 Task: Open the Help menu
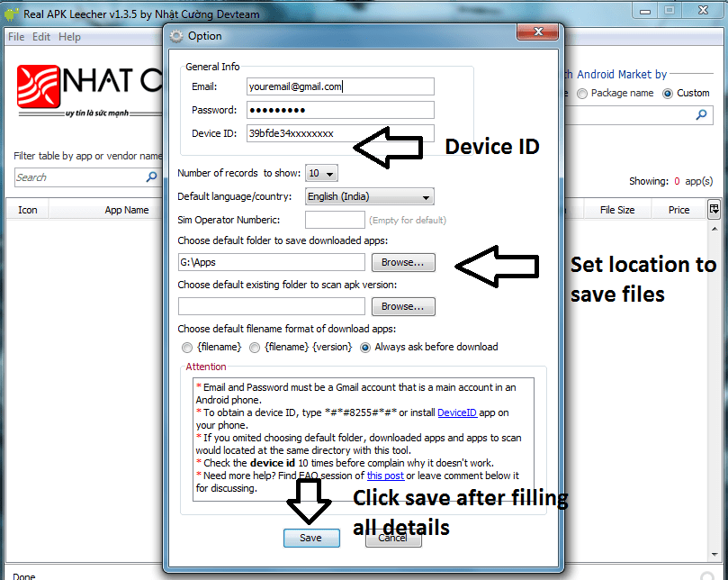(69, 37)
